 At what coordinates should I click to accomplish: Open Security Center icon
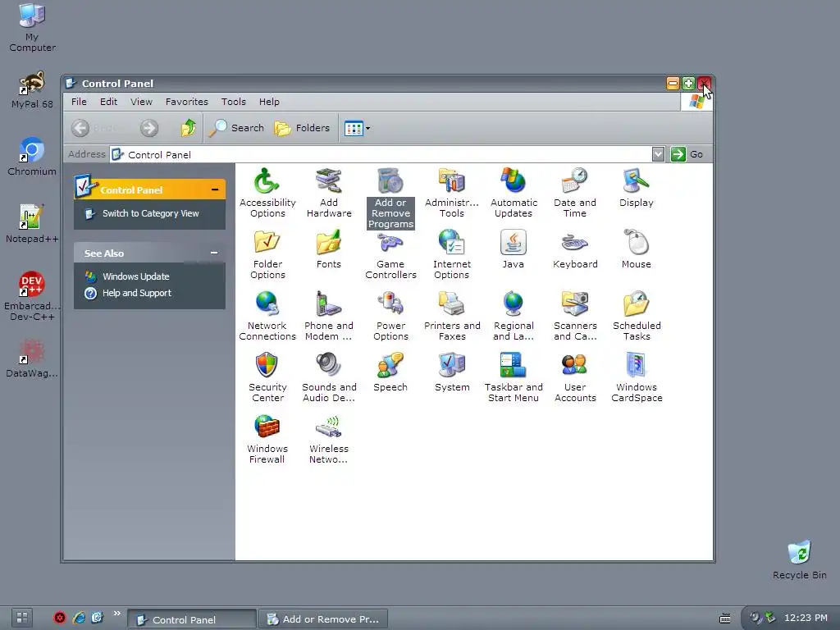(267, 377)
